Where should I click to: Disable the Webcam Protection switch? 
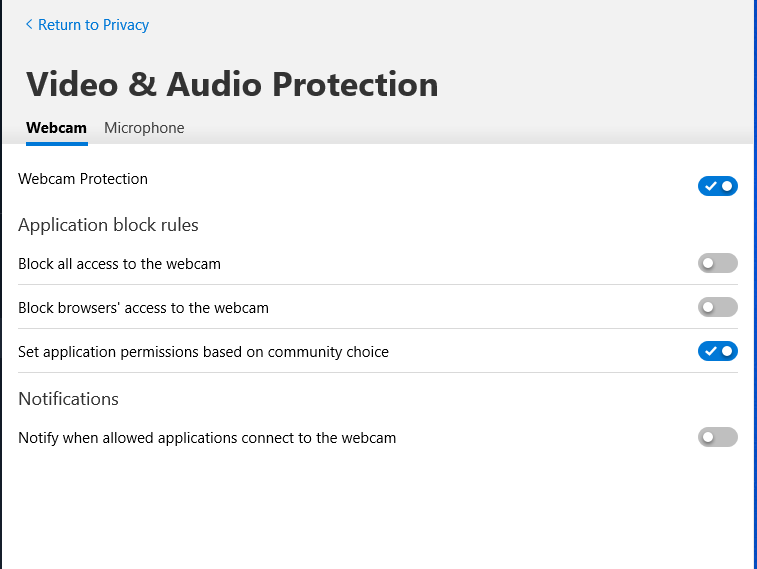(x=717, y=186)
